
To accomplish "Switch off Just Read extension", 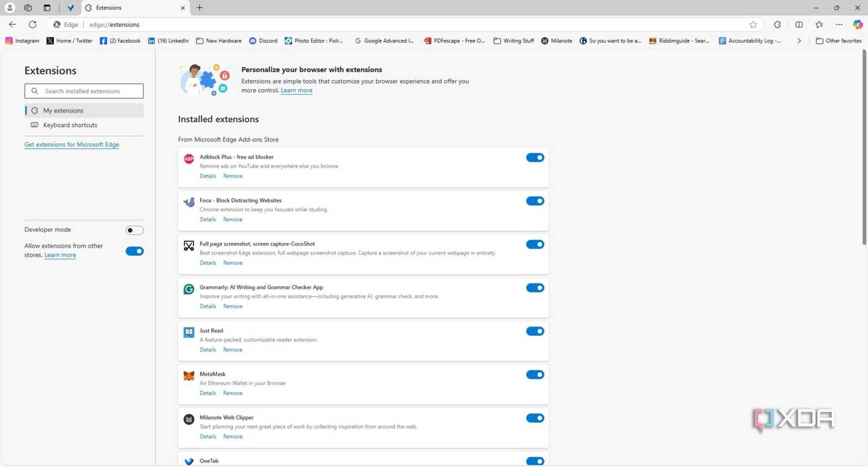I will click(x=535, y=331).
